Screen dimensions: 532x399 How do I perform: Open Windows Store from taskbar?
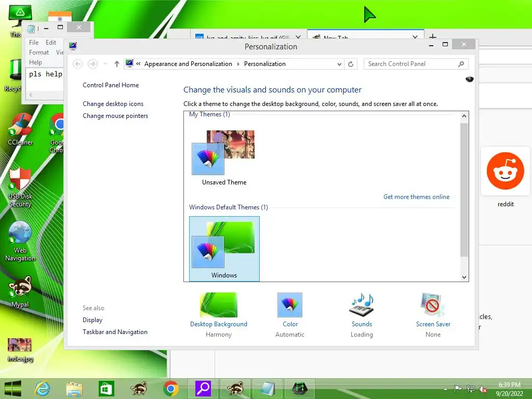tap(106, 389)
